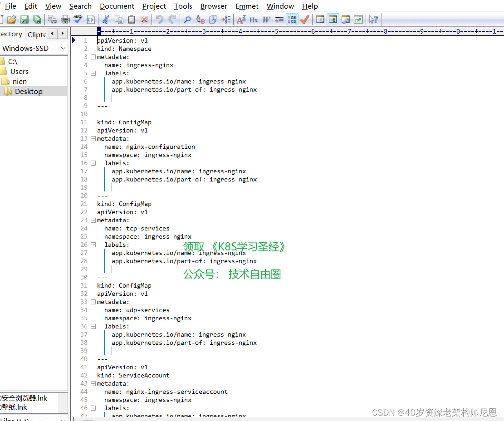This screenshot has width=504, height=421.
Task: Save the document using the Save icon
Action: click(x=24, y=20)
